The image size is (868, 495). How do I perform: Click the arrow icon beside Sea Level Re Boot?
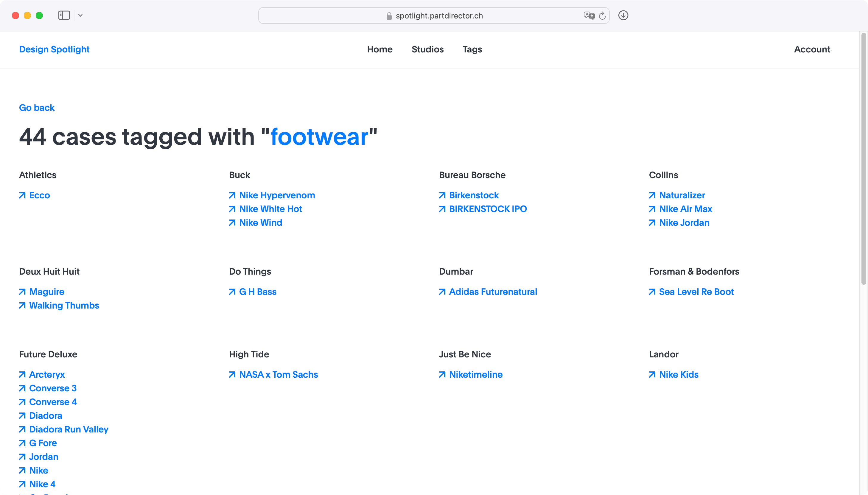pyautogui.click(x=652, y=292)
